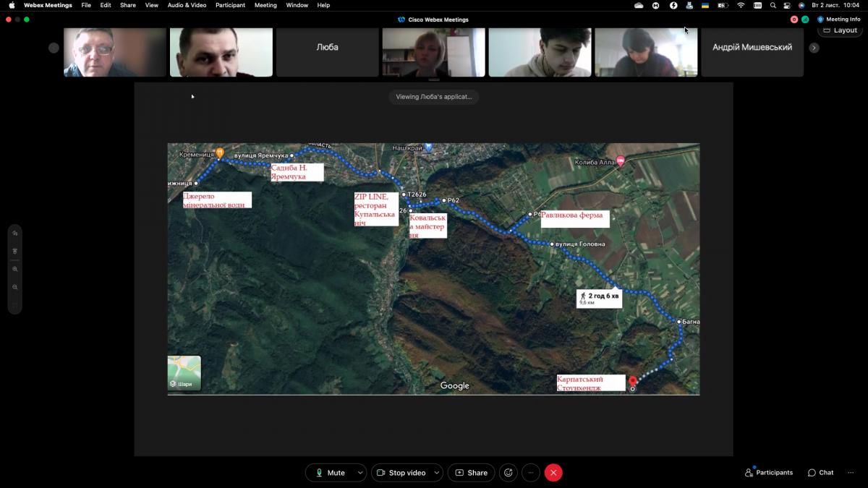Expand audio options arrow beside Mute
The width and height of the screenshot is (868, 488).
(360, 473)
